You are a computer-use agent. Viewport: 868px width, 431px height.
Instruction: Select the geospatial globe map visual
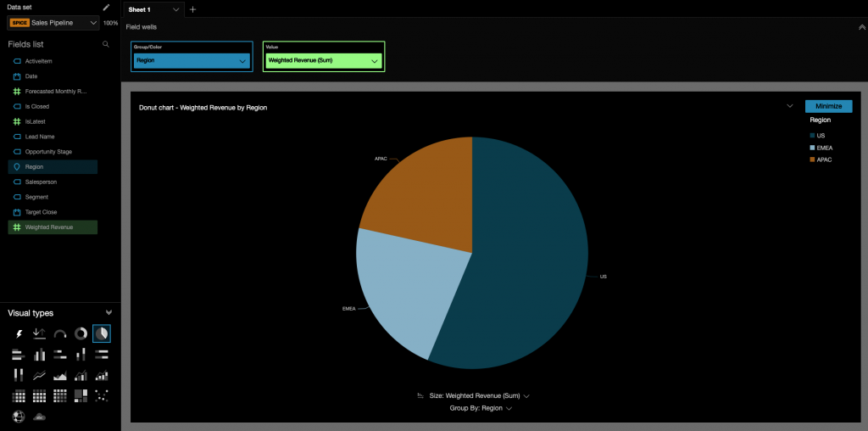pos(19,417)
